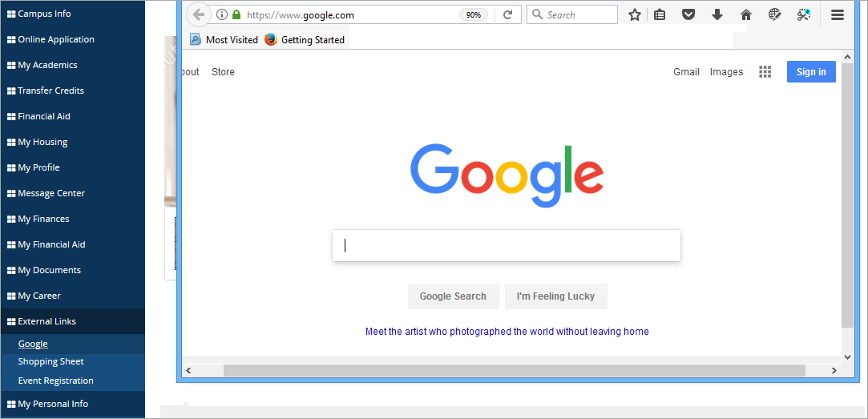Click the vertical scrollbar thumb
Screen dimensions: 868x419
coord(847,195)
